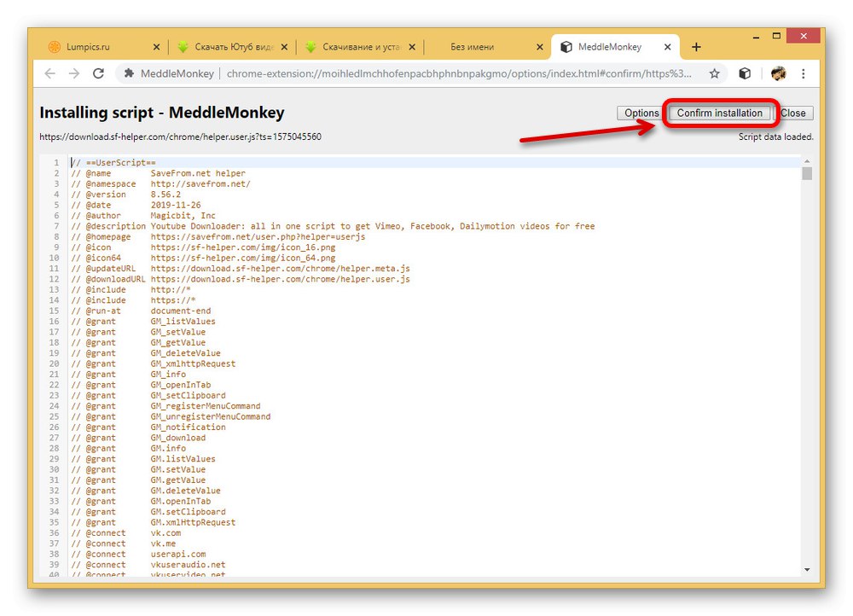
Task: Click 'Script data loaded.' status text
Action: [775, 137]
